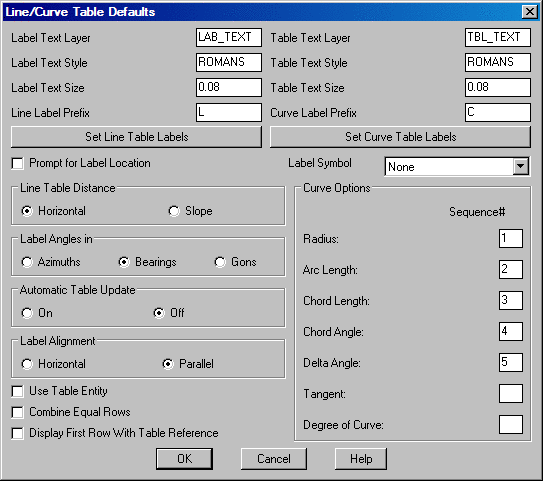
Task: Click the Set Curve Table Labels button
Action: (x=400, y=137)
